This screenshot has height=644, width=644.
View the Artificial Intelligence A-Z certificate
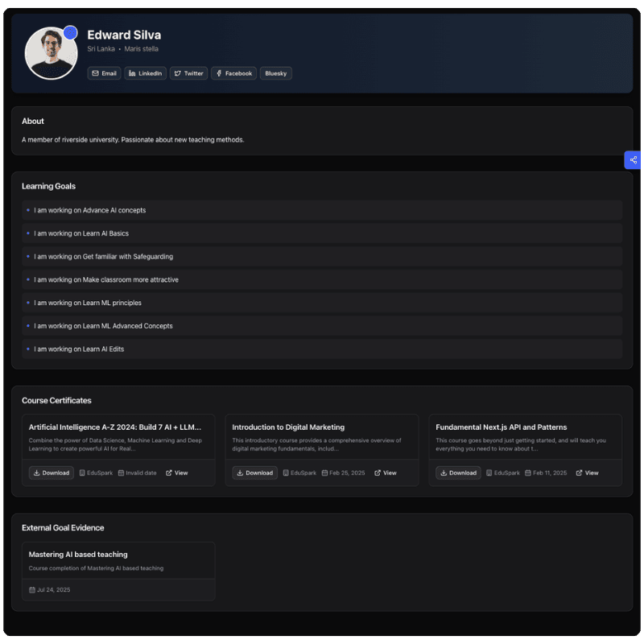coord(177,473)
